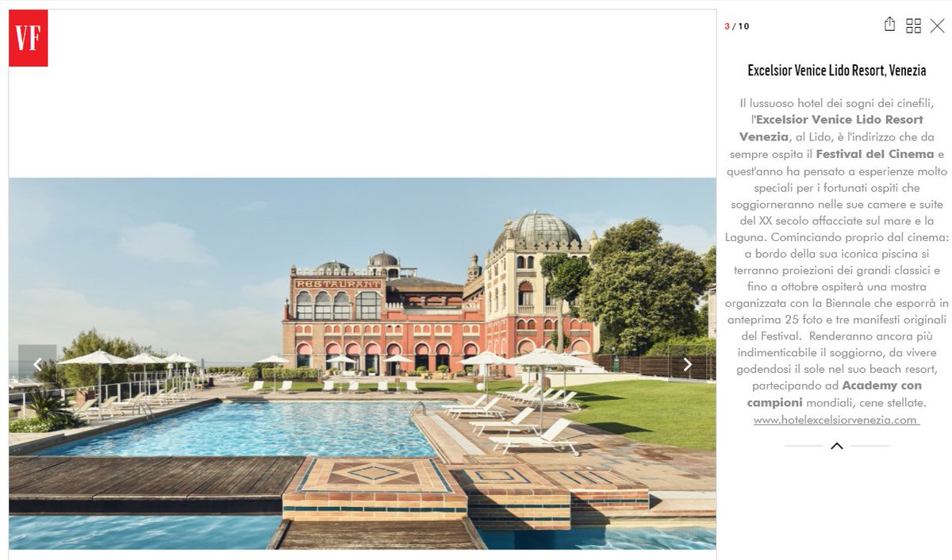Open the share icon
Screen dimensions: 952x560
[x=889, y=25]
